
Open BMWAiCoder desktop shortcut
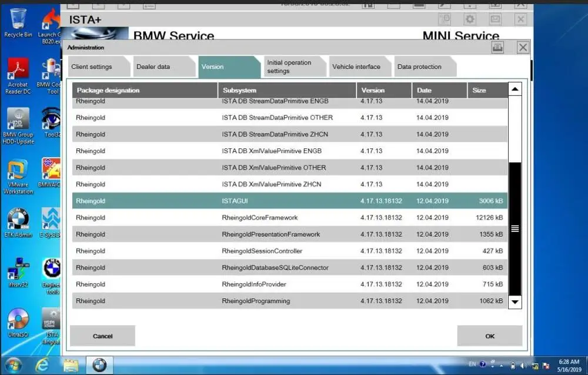click(x=49, y=172)
